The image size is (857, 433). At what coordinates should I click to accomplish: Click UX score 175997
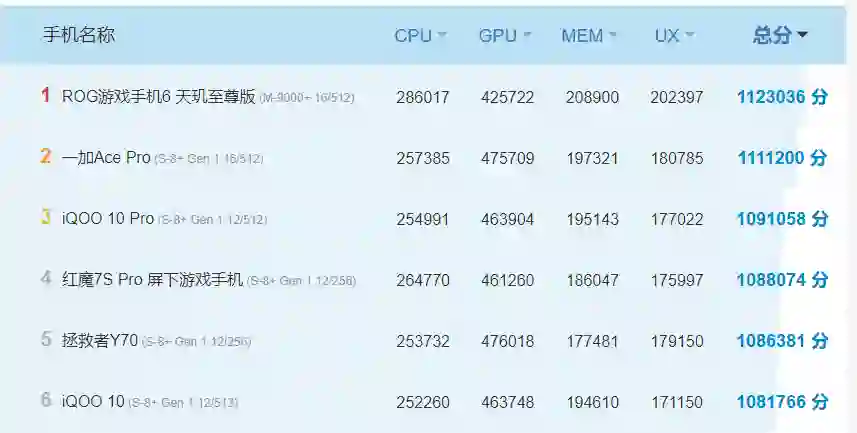point(677,280)
